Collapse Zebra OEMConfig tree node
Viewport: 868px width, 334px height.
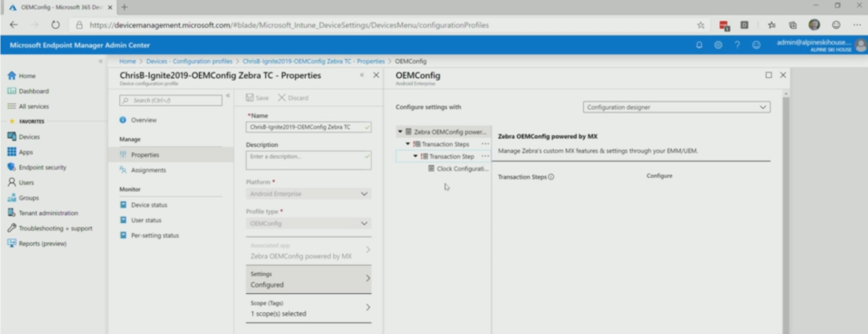tap(400, 132)
